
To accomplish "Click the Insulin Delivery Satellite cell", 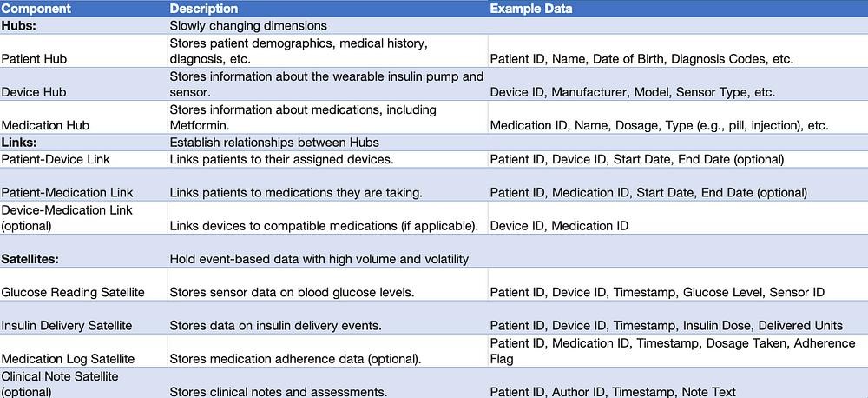I will pos(67,325).
